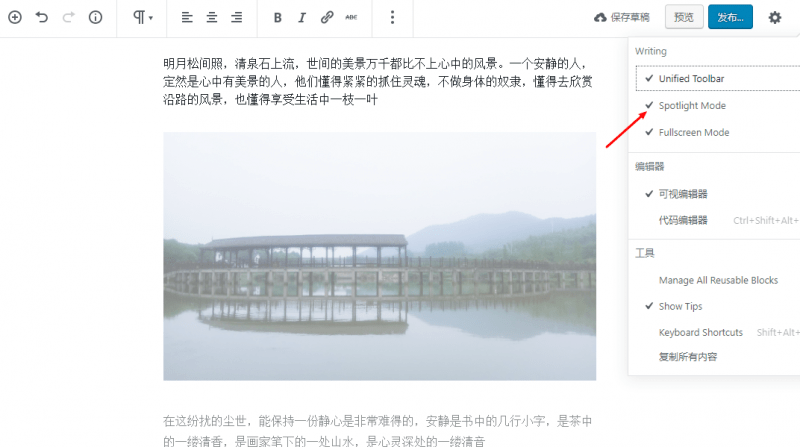Apply italic formatting
The width and height of the screenshot is (800, 447).
[302, 17]
